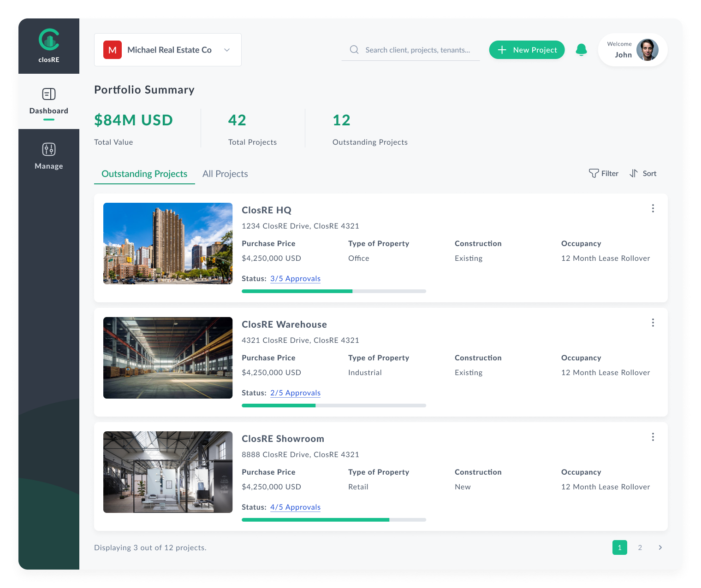Click address 8888 ClosRE Drive
The height and width of the screenshot is (588, 701).
(301, 454)
